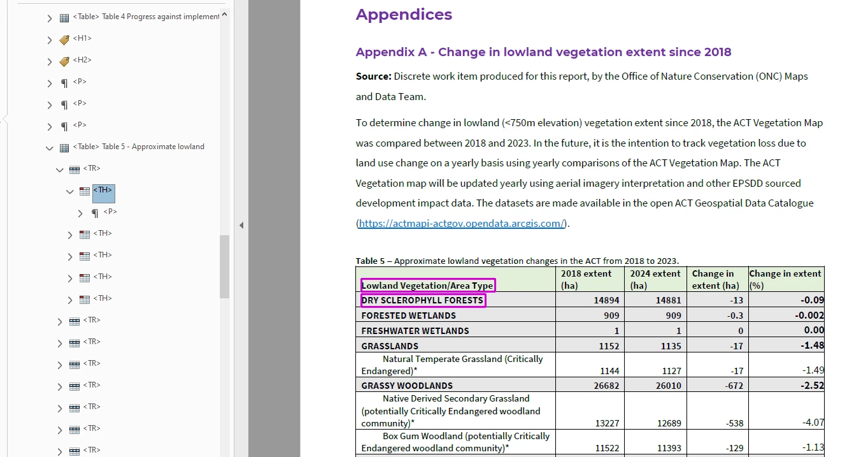The height and width of the screenshot is (457, 868).
Task: Click the paragraph icon of the <P> directly above Table 5
Action: [64, 127]
